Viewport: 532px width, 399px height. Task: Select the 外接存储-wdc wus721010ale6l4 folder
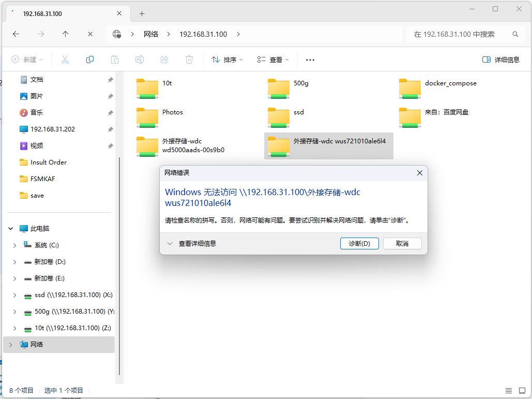pos(328,146)
